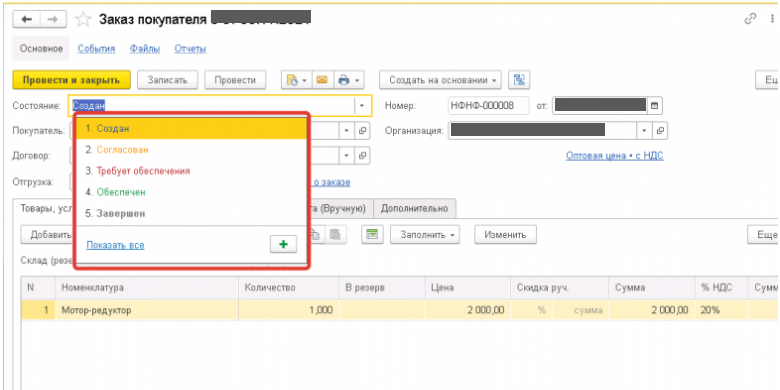Select the Мотор-редуктор cell

[147, 310]
